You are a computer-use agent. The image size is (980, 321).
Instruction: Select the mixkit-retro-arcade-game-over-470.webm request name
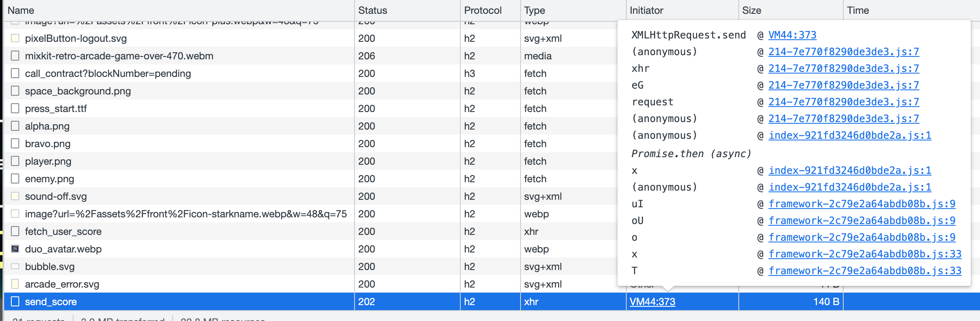[119, 56]
